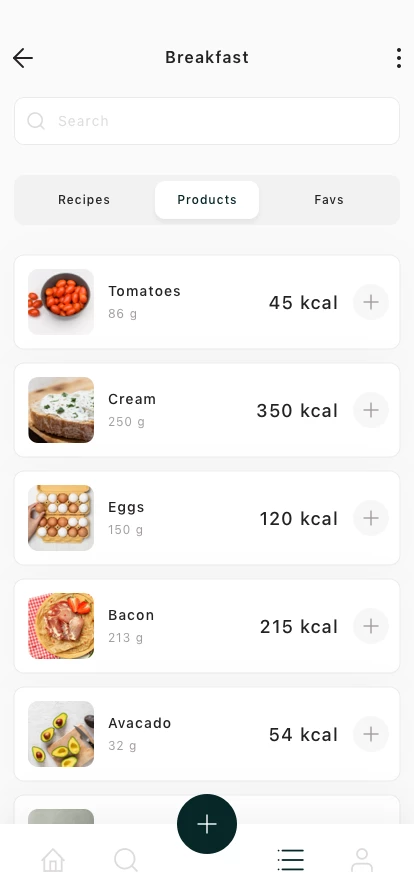Switch to the Recipes tab
The width and height of the screenshot is (414, 896).
point(84,199)
